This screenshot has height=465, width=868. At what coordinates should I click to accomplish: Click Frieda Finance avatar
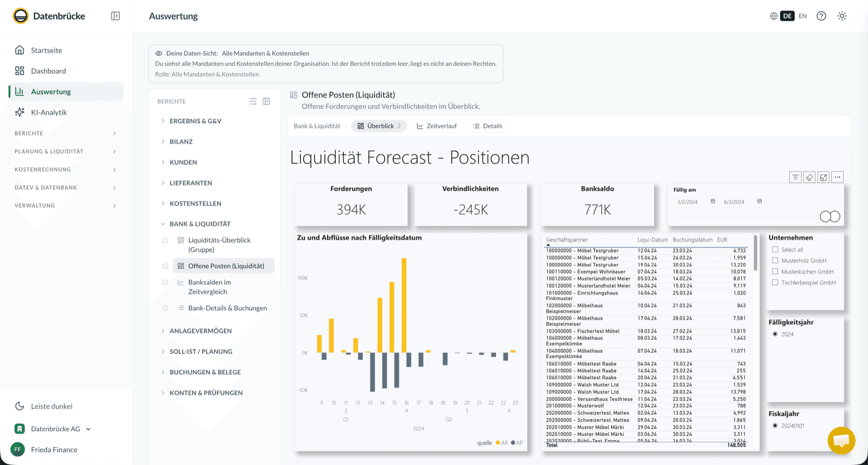click(x=18, y=449)
